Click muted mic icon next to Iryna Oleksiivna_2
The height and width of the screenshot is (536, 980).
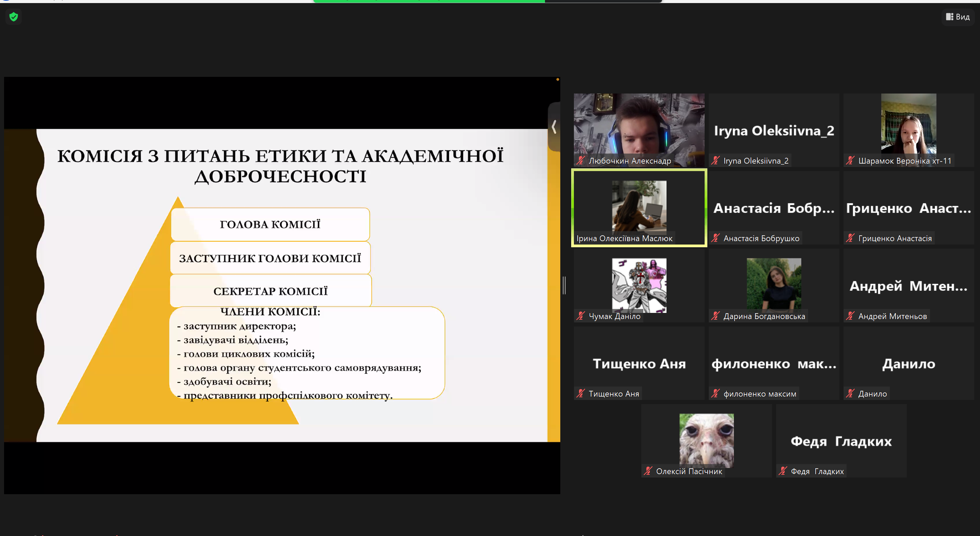pos(715,161)
